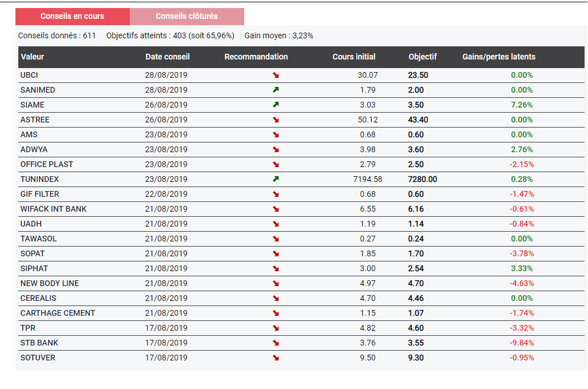Click the 7.26% latent gain value
The image size is (588, 389).
coord(522,105)
